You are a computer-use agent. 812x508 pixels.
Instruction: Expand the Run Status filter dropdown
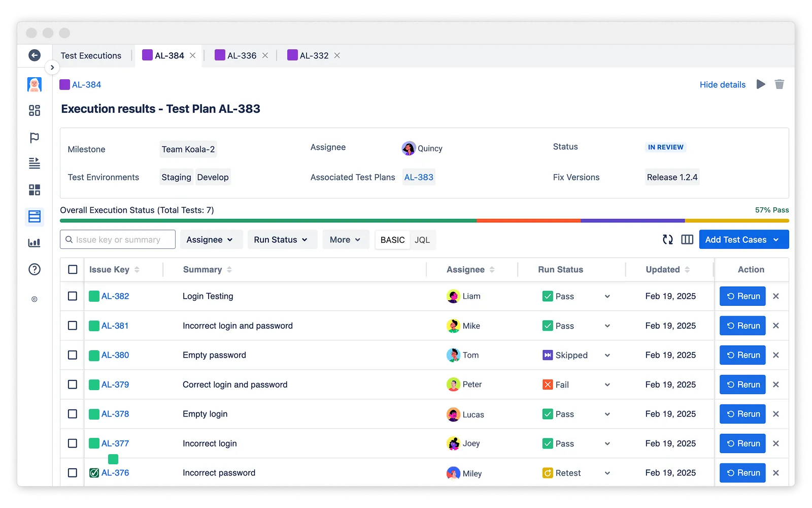point(281,240)
